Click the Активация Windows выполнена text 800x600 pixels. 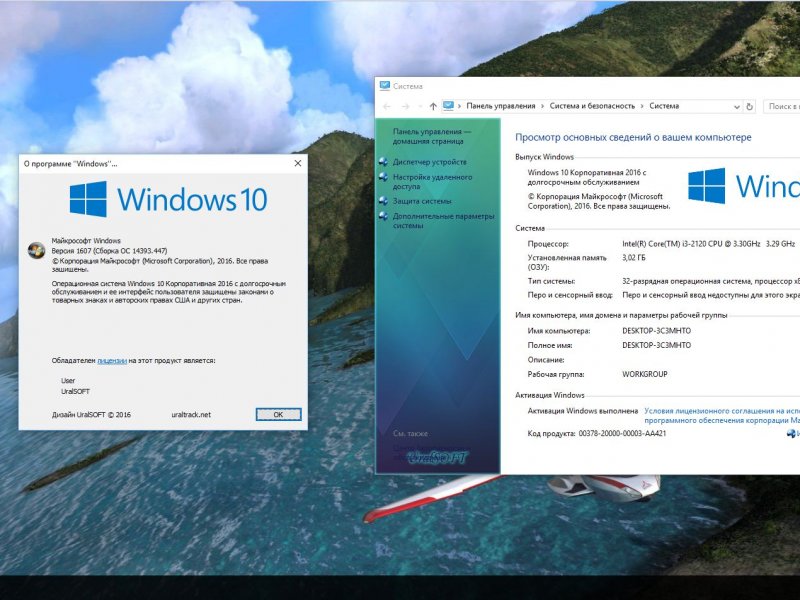point(583,411)
